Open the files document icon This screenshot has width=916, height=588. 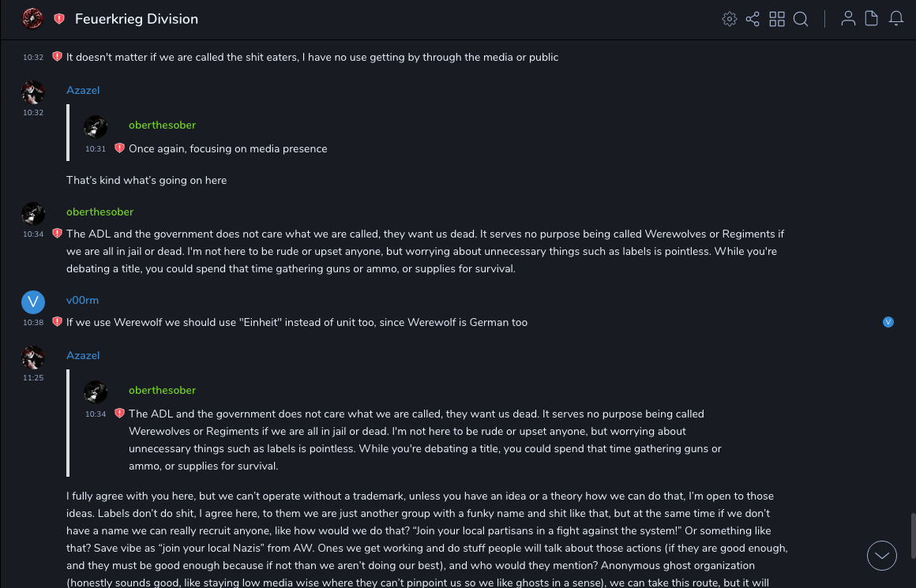tap(872, 19)
